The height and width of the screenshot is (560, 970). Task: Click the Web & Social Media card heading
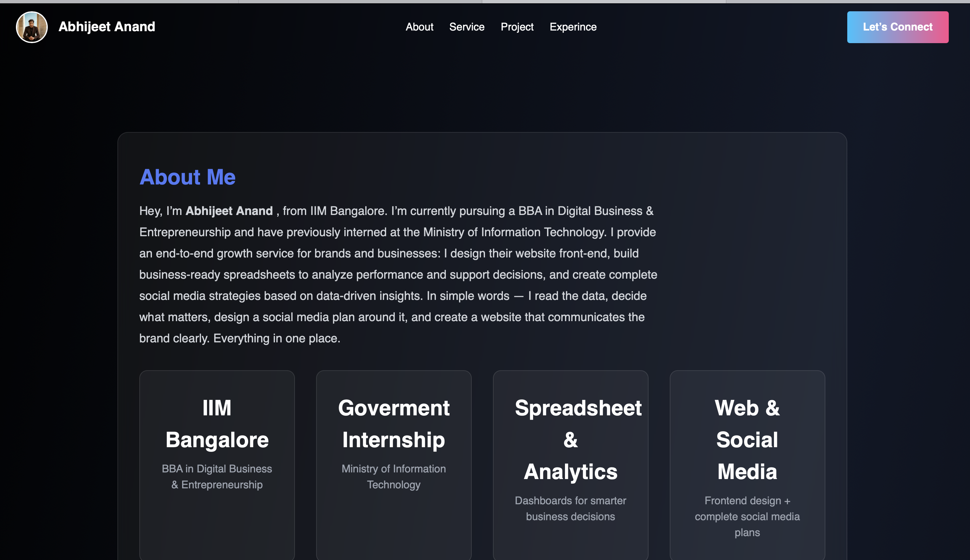tap(747, 439)
